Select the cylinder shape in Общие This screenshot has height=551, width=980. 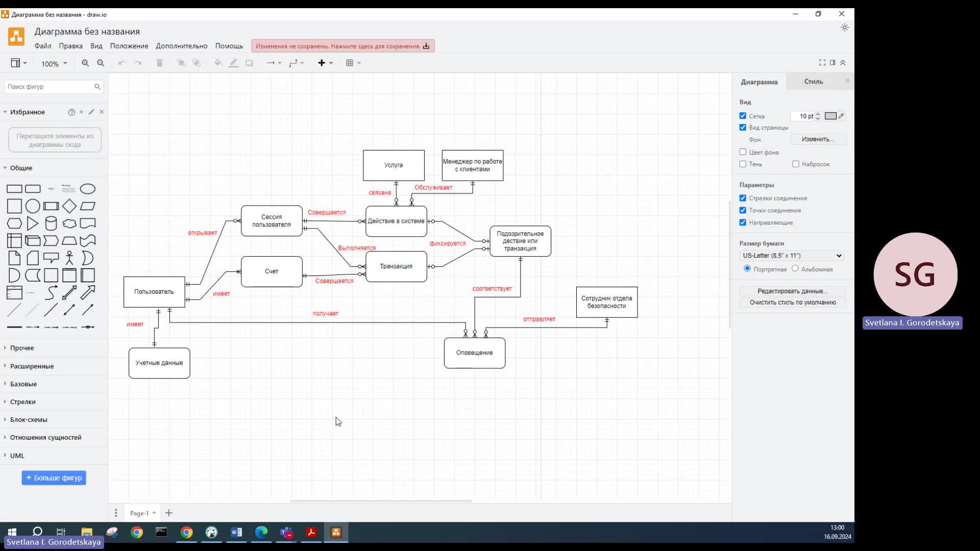51,223
